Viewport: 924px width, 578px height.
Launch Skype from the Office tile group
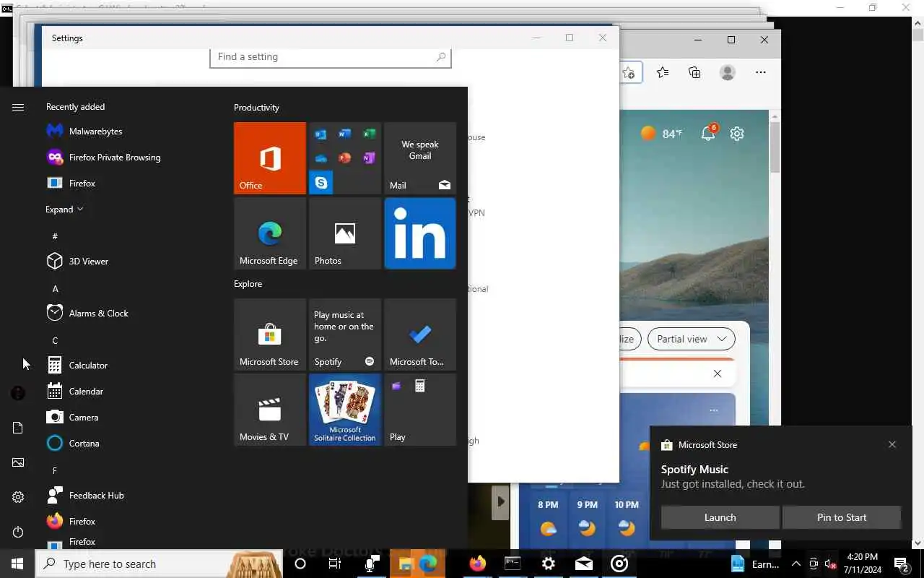[x=321, y=183]
